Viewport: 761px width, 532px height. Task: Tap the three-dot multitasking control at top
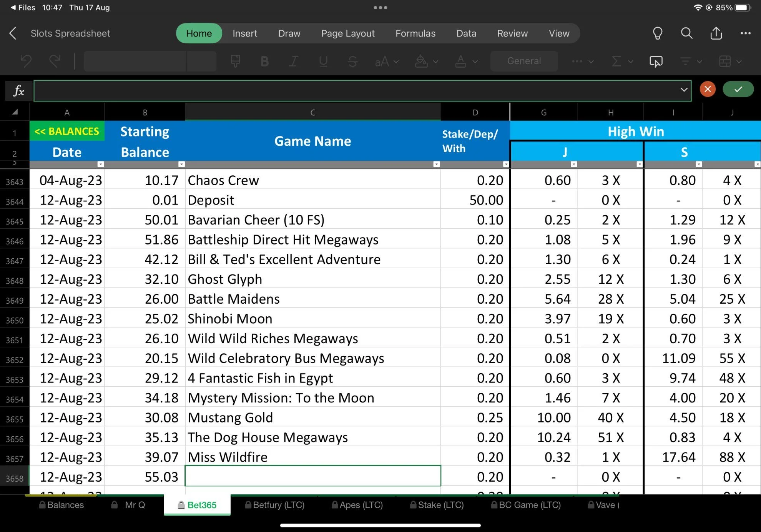tap(380, 7)
